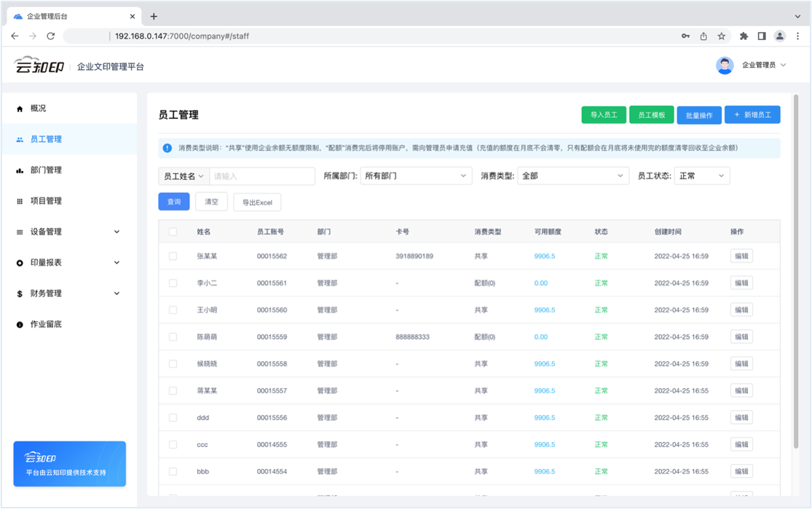Image resolution: width=812 pixels, height=509 pixels.
Task: Click the home icon beside 概况
Action: click(20, 108)
